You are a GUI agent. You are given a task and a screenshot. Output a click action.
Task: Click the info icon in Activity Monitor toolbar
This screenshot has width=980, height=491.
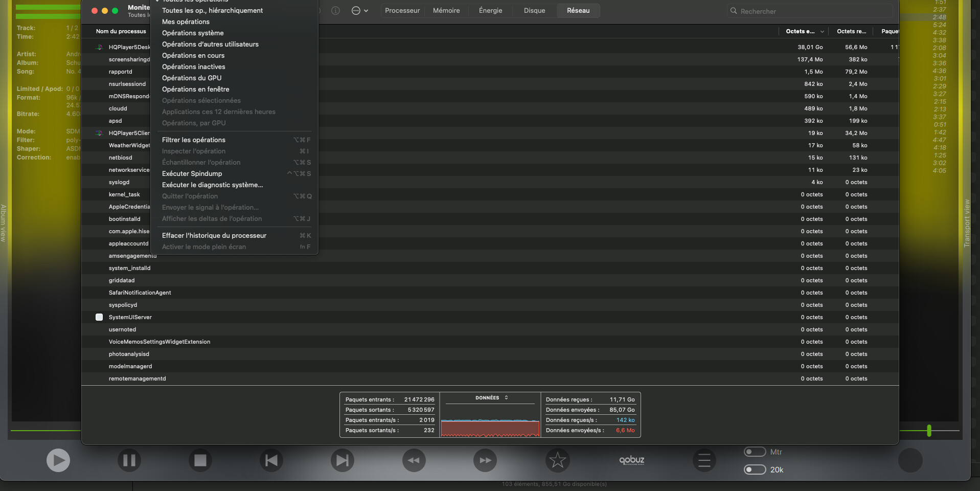pos(335,11)
